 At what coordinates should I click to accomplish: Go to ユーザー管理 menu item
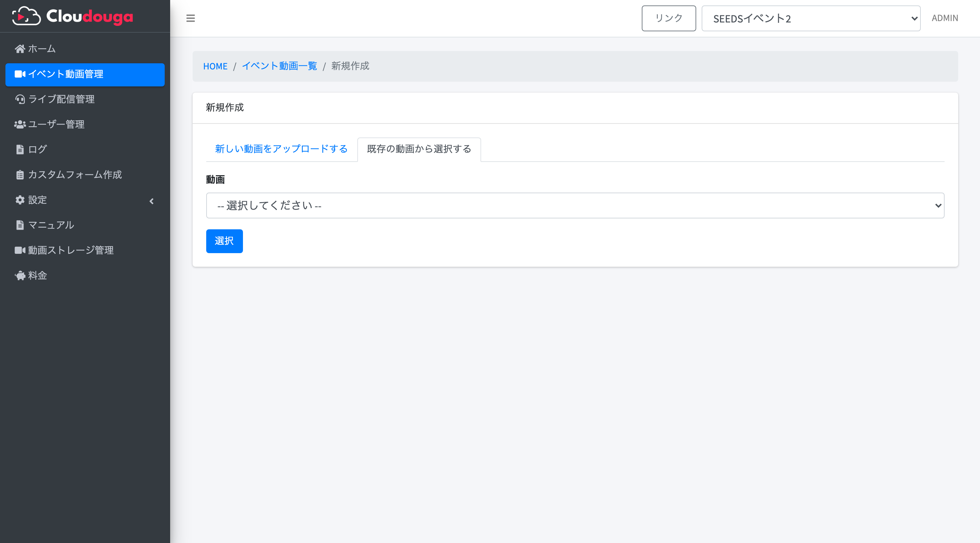(x=85, y=124)
